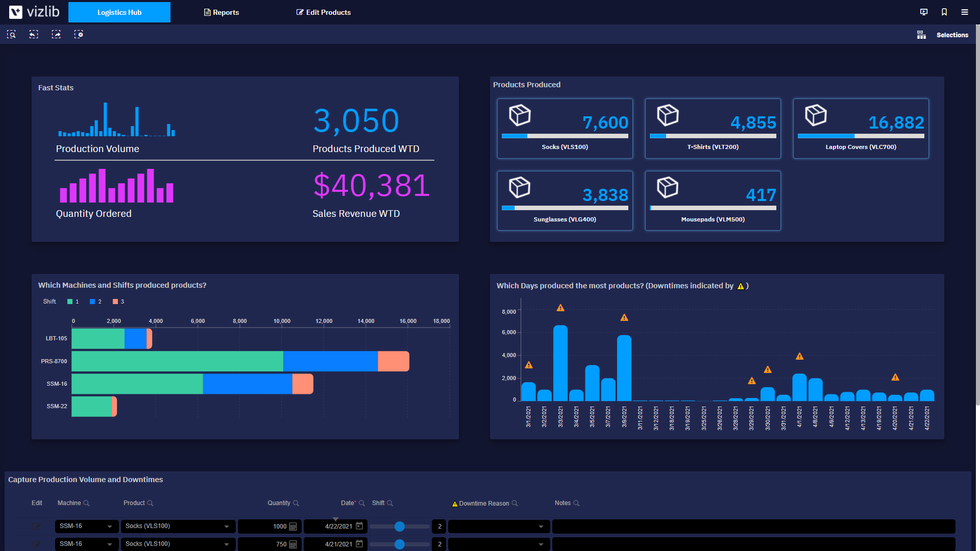The width and height of the screenshot is (980, 551).
Task: Click the downtime warning above 4/20/2021
Action: click(x=895, y=377)
